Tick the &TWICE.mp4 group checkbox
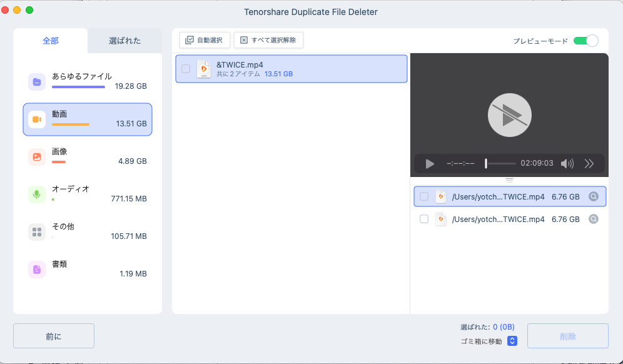Image resolution: width=623 pixels, height=364 pixels. pos(186,69)
